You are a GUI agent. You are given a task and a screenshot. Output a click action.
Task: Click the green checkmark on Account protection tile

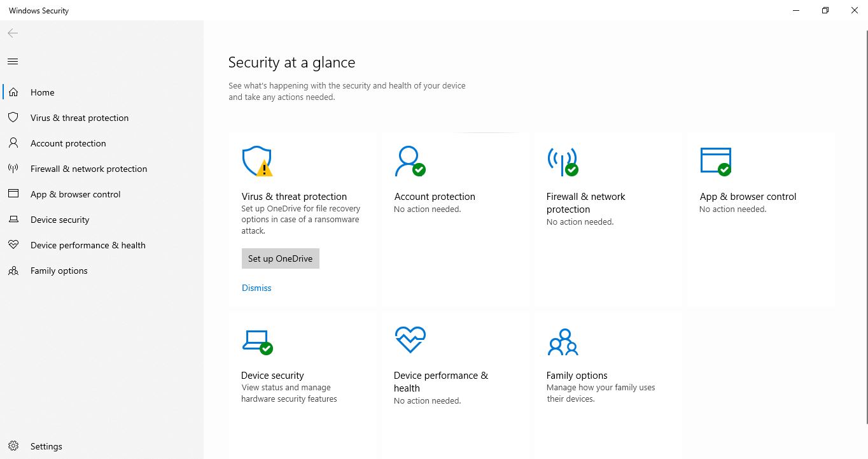click(419, 169)
